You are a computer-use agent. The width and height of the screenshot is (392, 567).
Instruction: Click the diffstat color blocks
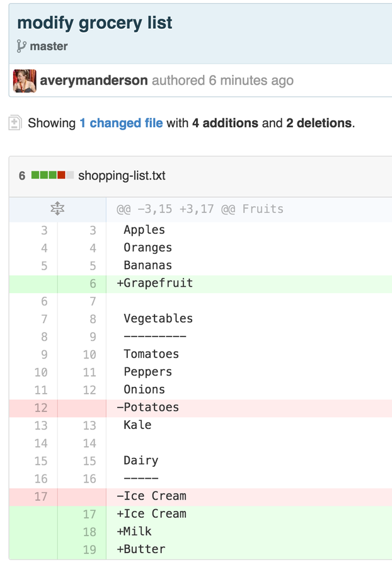[x=52, y=175]
